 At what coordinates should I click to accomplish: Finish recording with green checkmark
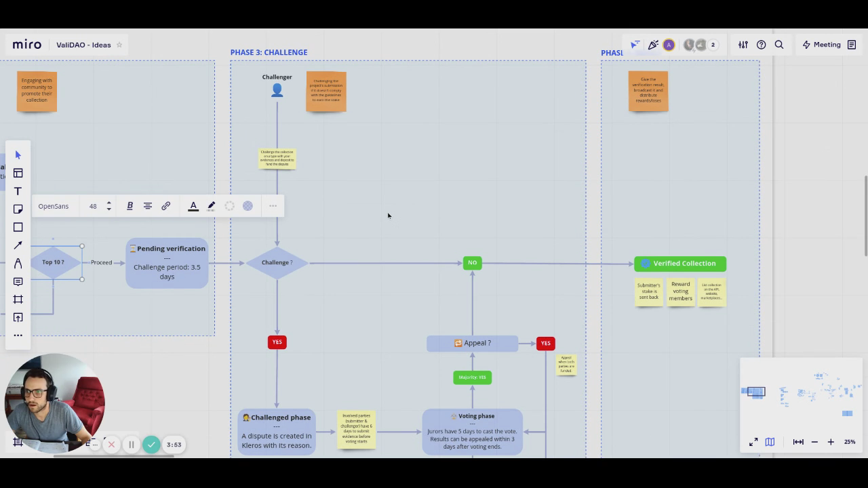click(x=151, y=445)
